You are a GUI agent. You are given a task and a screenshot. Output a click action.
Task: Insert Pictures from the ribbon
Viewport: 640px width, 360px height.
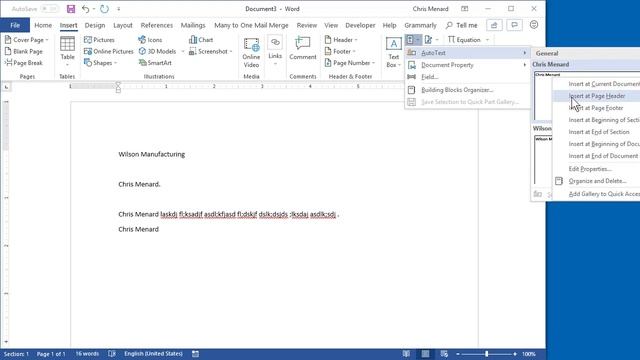[x=99, y=40]
